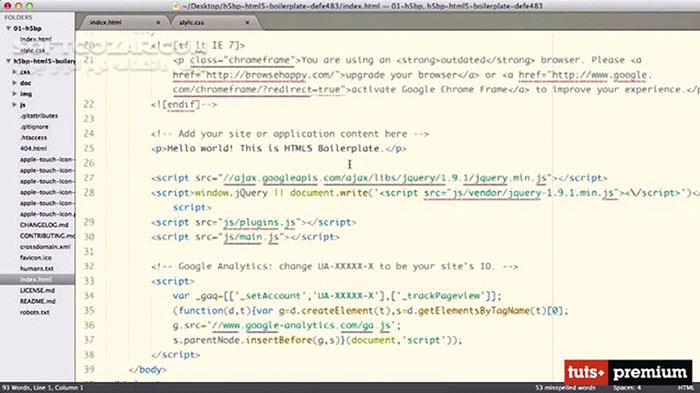
Task: Click the googleapis jquery.min.js script URL
Action: tap(385, 178)
